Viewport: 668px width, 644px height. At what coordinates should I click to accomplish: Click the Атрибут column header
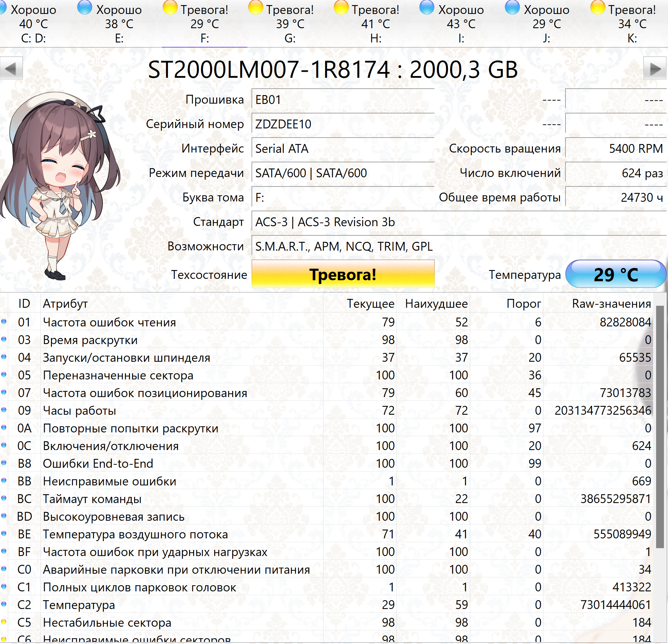click(x=182, y=303)
